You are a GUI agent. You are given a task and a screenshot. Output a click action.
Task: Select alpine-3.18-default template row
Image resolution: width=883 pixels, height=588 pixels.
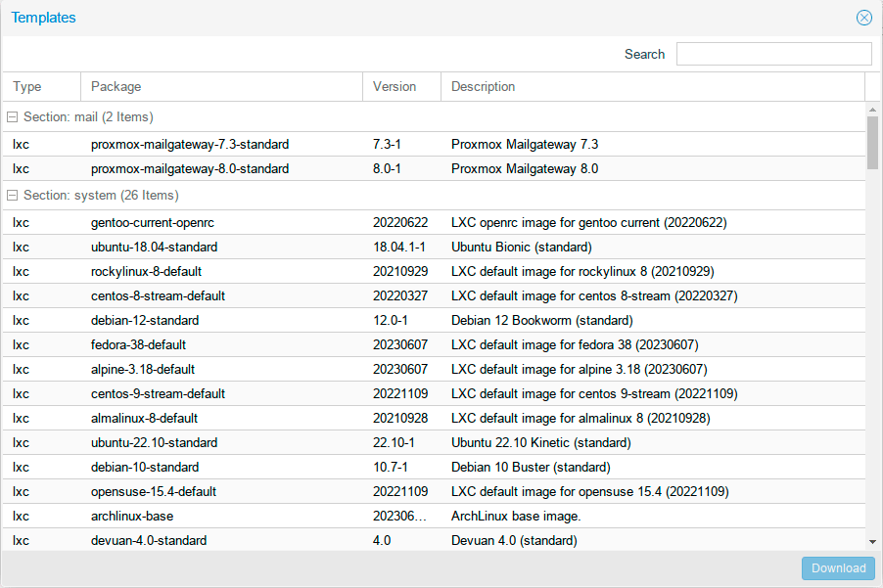click(143, 370)
